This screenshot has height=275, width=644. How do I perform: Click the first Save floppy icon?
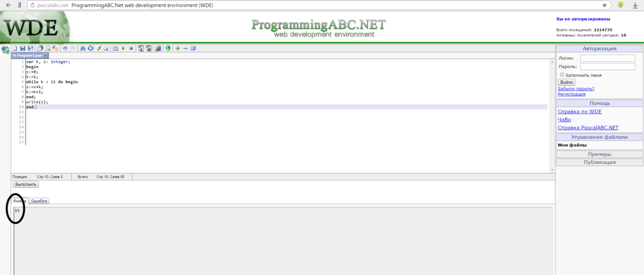[23, 48]
